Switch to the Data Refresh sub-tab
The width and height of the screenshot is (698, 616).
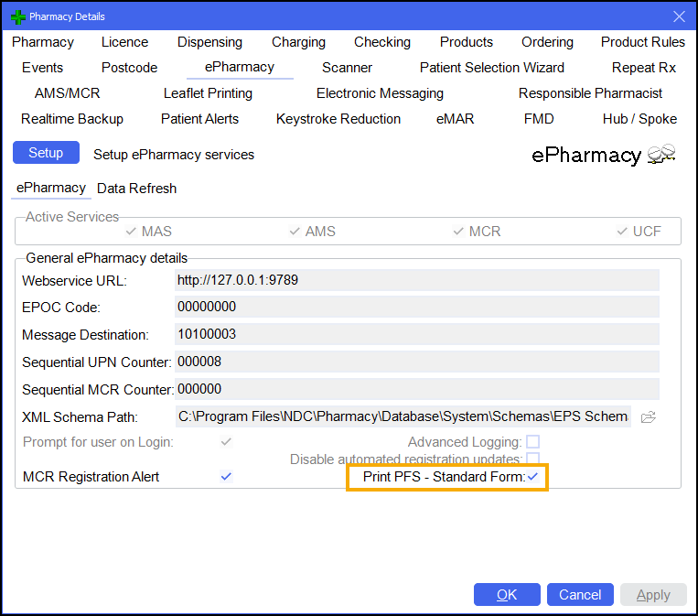[136, 189]
